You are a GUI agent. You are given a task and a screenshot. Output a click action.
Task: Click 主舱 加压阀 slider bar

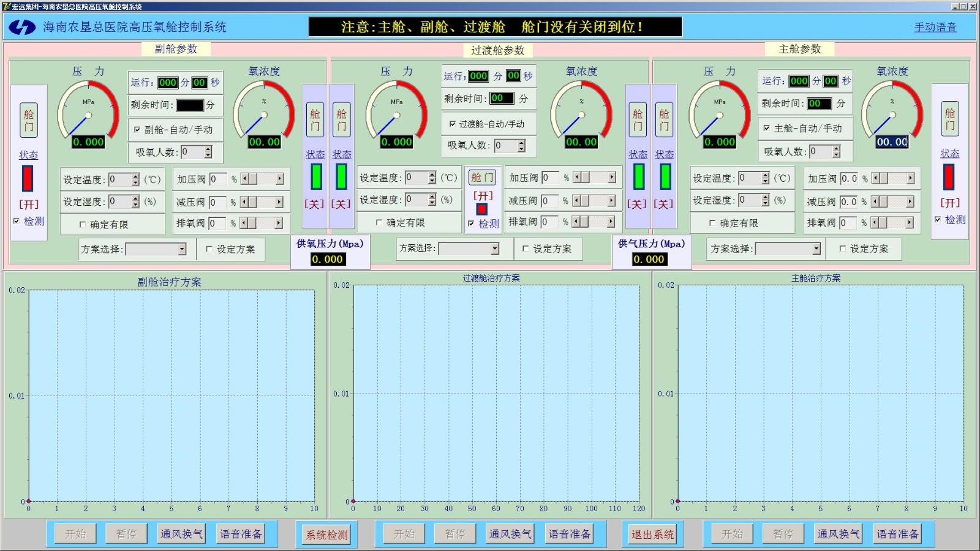tap(893, 178)
